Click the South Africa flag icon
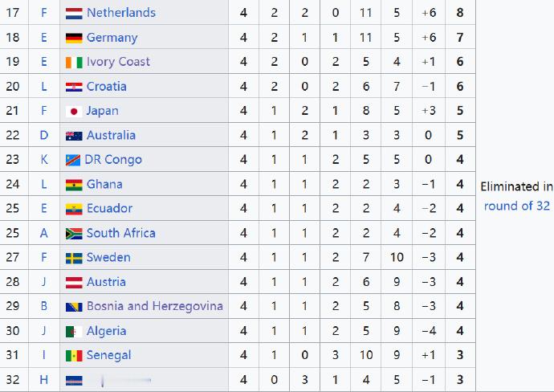Viewport: 554px width, 392px height. coord(74,234)
